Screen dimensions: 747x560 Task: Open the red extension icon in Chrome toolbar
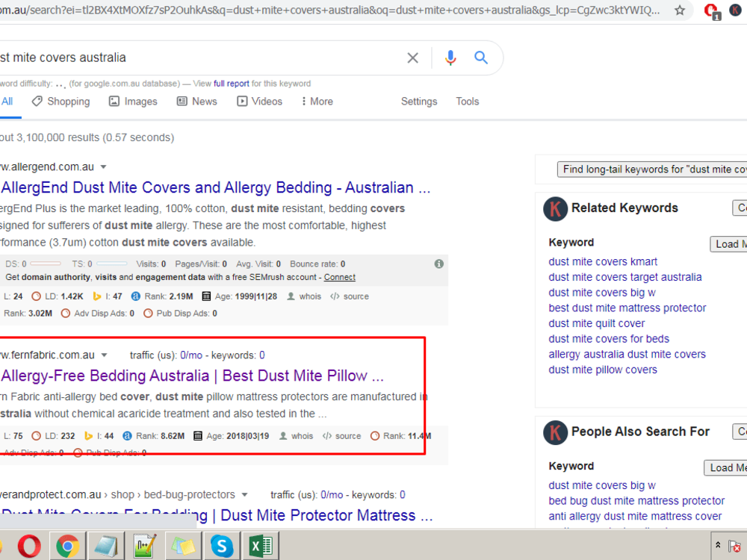tap(711, 11)
